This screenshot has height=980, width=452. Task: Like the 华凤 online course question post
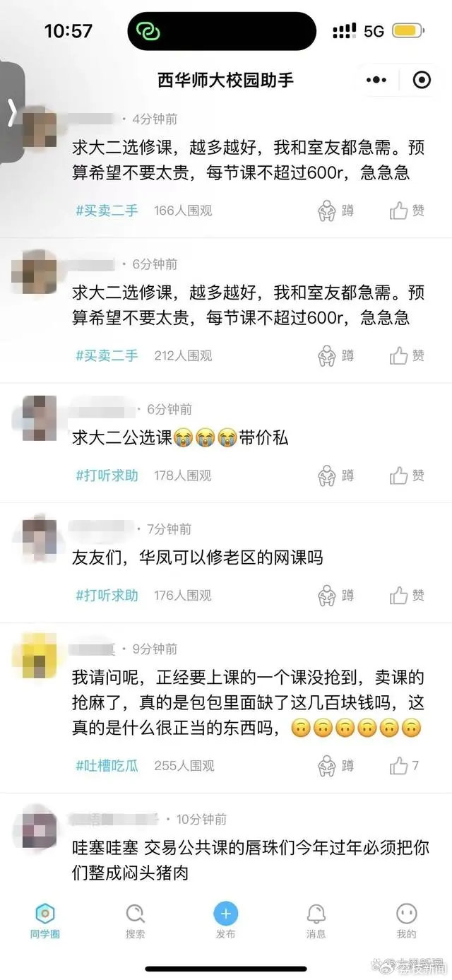(x=407, y=596)
